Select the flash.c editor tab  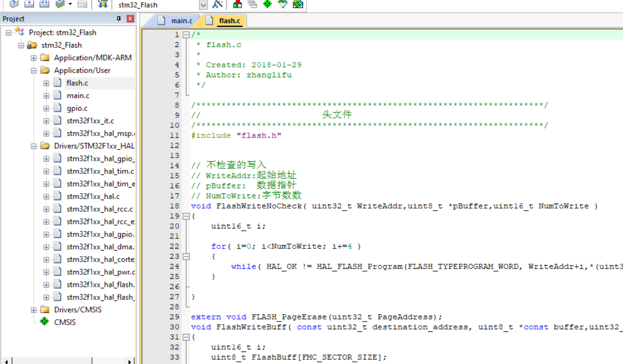[229, 21]
